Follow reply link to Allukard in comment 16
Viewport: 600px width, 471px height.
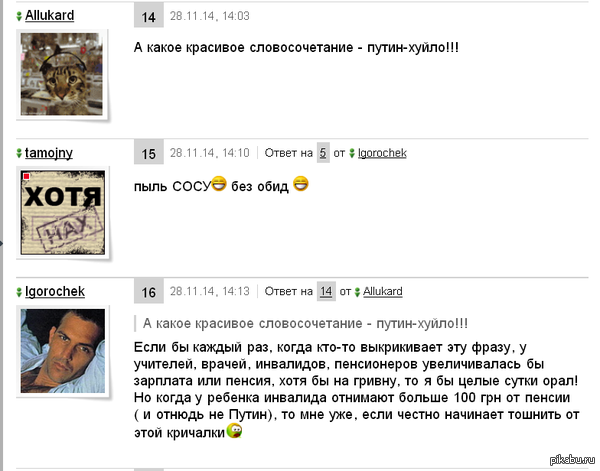click(x=383, y=292)
